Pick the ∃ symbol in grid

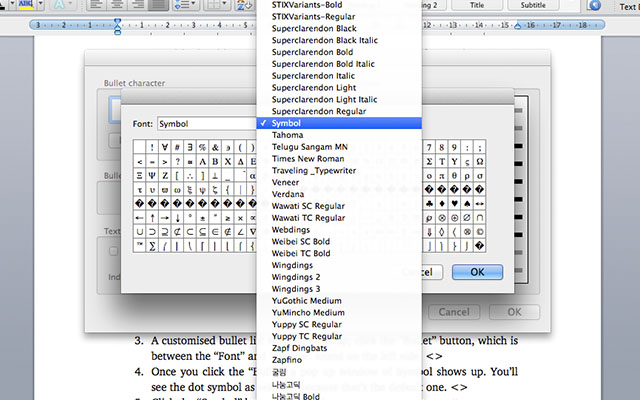pyautogui.click(x=190, y=147)
